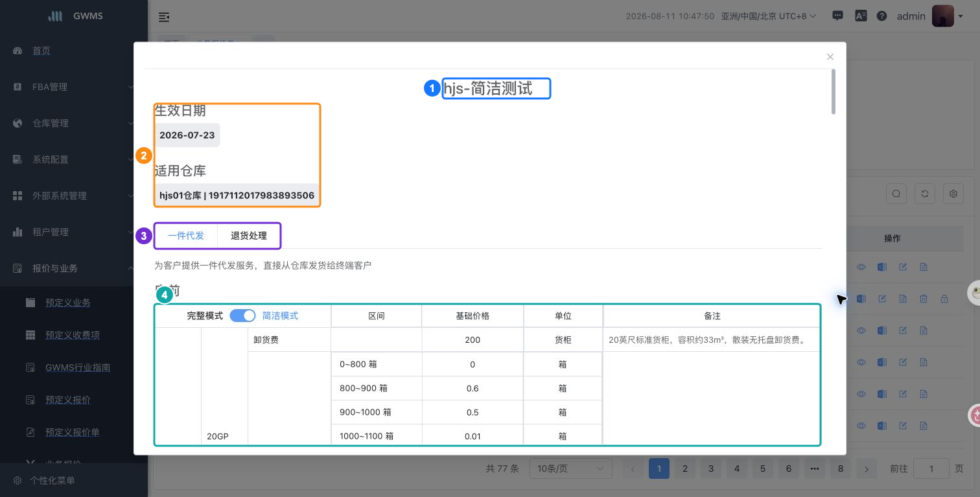This screenshot has width=980, height=497.
Task: Collapse the sidebar with the hamburger icon
Action: 165,16
